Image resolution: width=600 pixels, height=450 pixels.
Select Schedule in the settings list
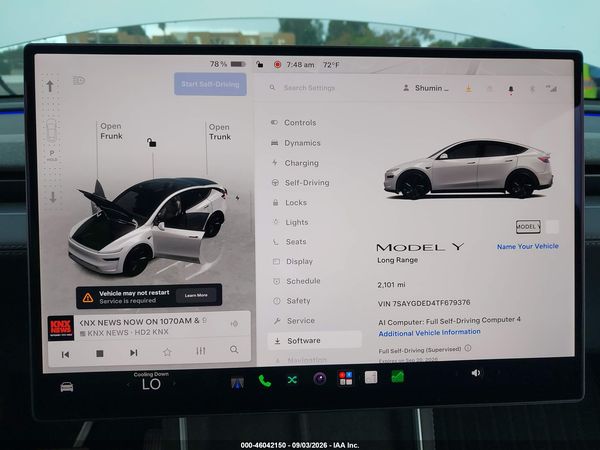[x=297, y=281]
